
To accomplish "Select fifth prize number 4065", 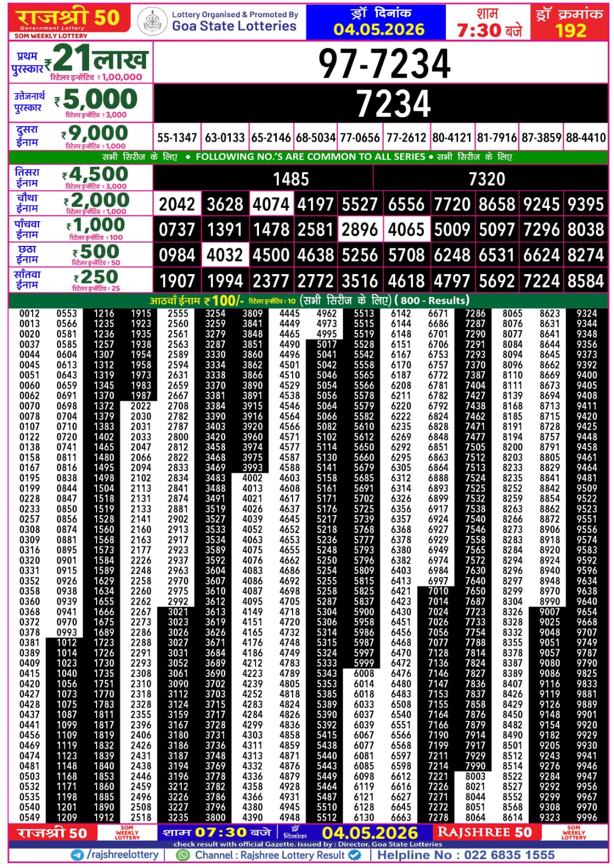I will coord(406,230).
